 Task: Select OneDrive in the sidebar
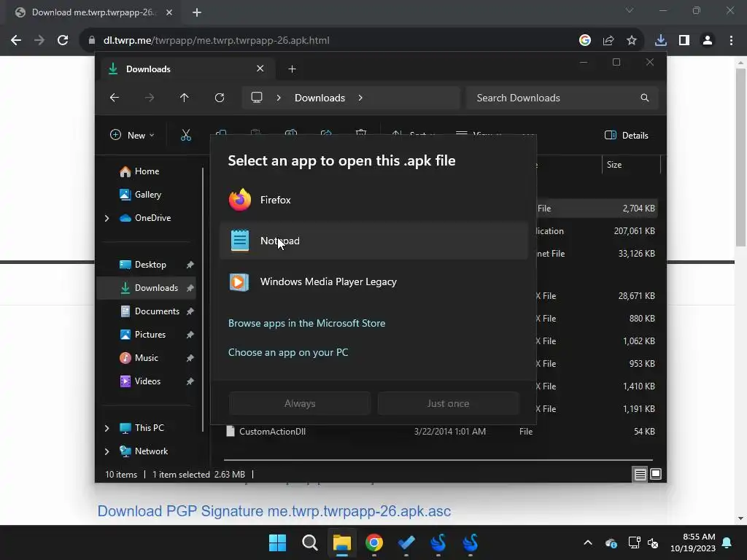[x=145, y=218]
